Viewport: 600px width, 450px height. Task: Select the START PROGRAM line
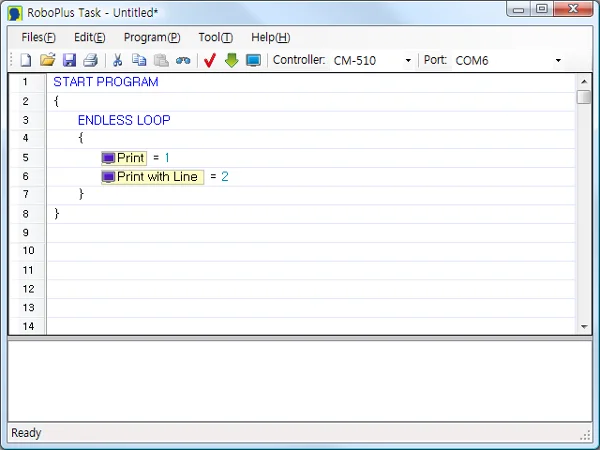[x=106, y=82]
